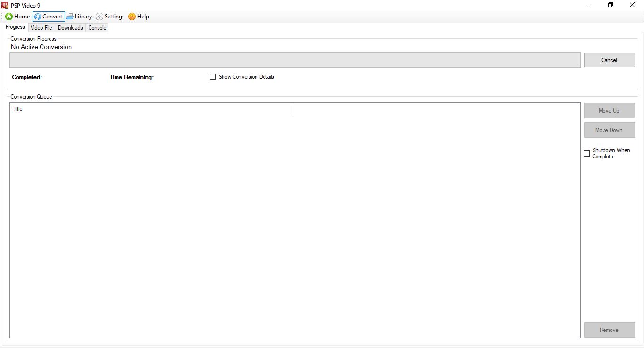This screenshot has height=348, width=644.
Task: Switch to the Downloads tab
Action: (x=70, y=28)
